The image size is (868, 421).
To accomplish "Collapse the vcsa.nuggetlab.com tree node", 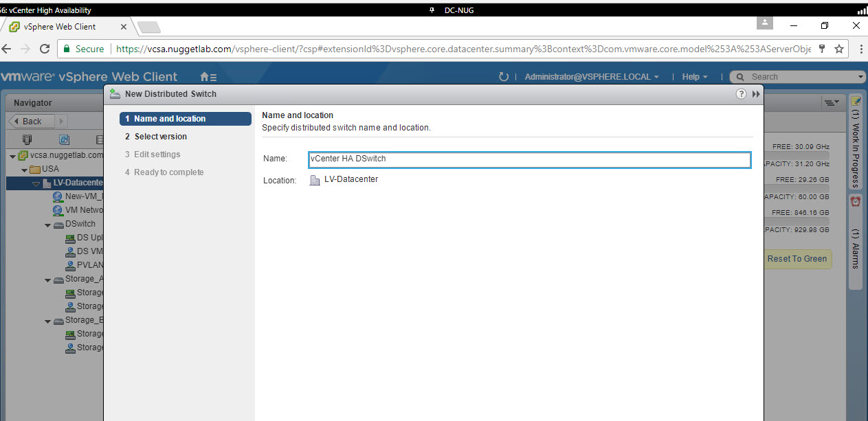I will pos(12,156).
